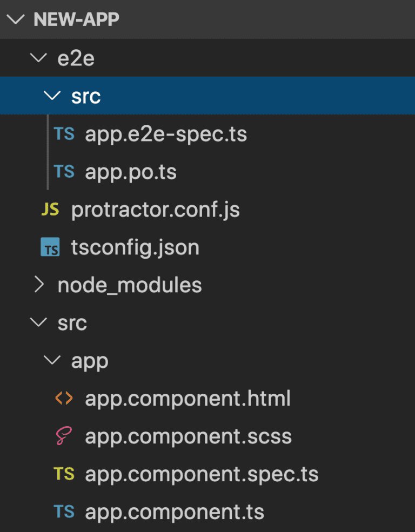This screenshot has height=532, width=415.
Task: Click the yellow TS icon beside app.component.spec.ts
Action: click(x=64, y=474)
